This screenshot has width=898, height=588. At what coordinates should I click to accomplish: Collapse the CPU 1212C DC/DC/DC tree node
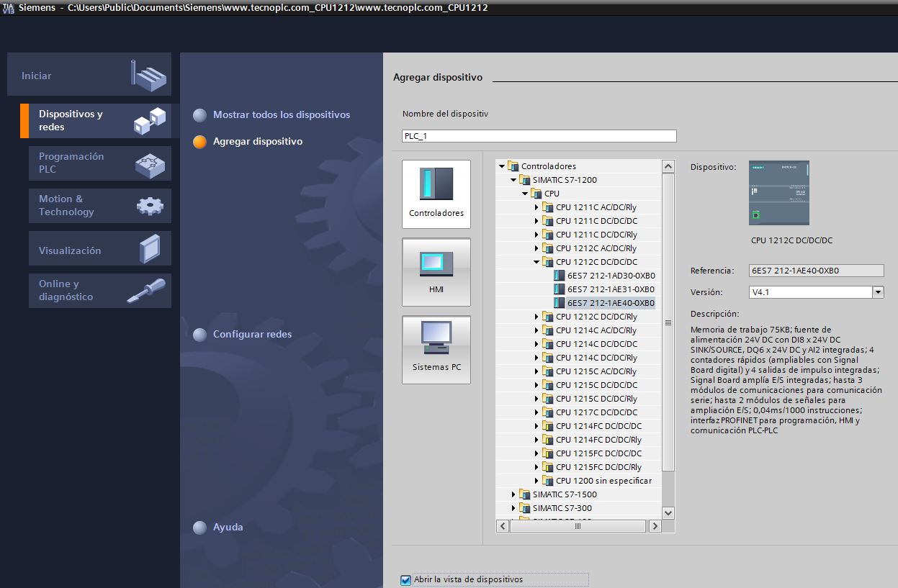pos(536,262)
